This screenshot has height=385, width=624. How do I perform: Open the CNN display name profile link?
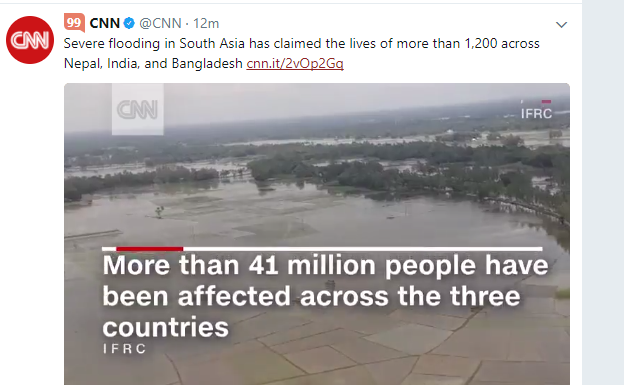tap(105, 23)
